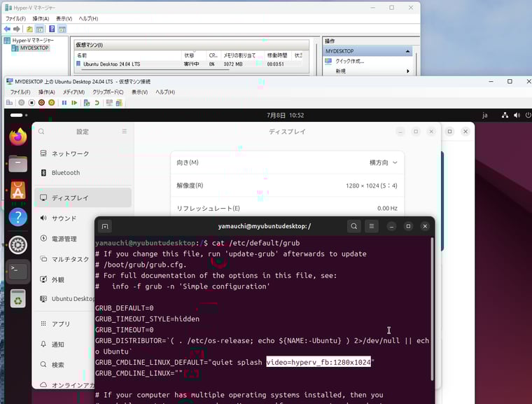Viewport: 532px width, 404px height.
Task: Click network icon in GNOME top bar
Action: 505,116
